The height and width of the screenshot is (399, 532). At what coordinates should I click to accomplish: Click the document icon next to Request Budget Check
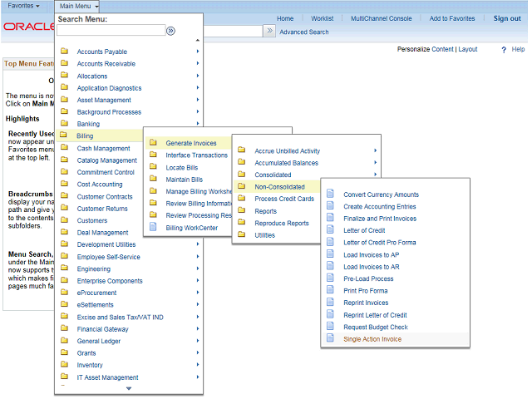(x=330, y=327)
